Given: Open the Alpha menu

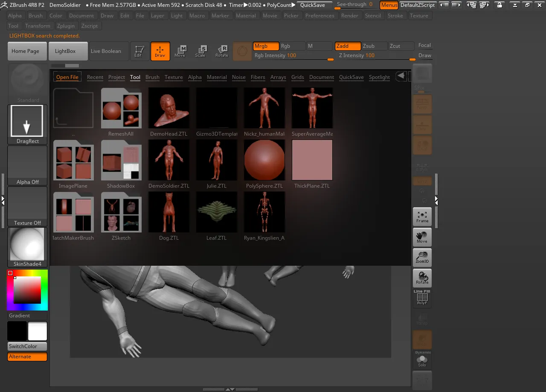Looking at the screenshot, I should click(15, 16).
